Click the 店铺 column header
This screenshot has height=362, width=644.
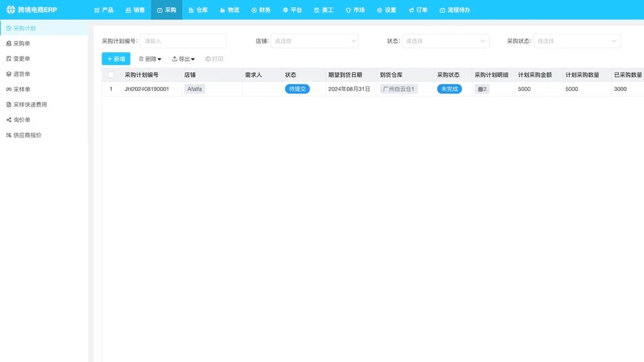[190, 75]
